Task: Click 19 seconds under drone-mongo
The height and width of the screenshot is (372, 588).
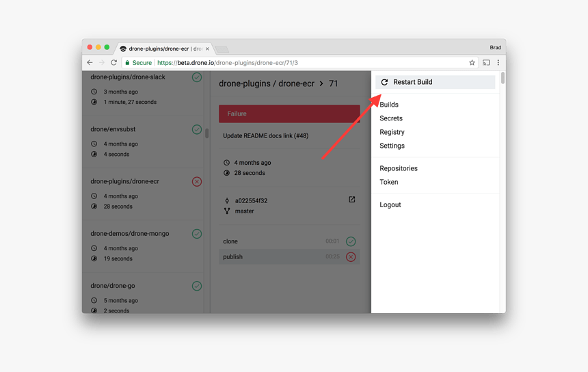Action: [x=118, y=258]
